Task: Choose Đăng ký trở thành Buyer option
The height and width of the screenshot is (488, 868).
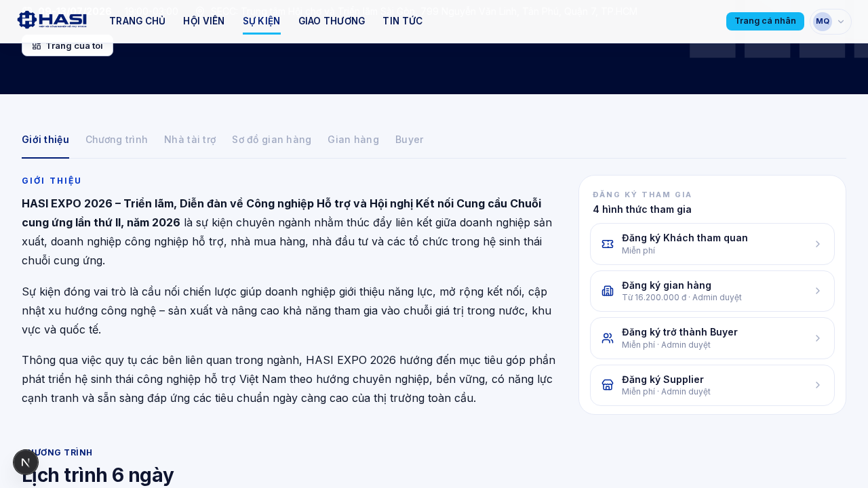Action: [x=712, y=338]
